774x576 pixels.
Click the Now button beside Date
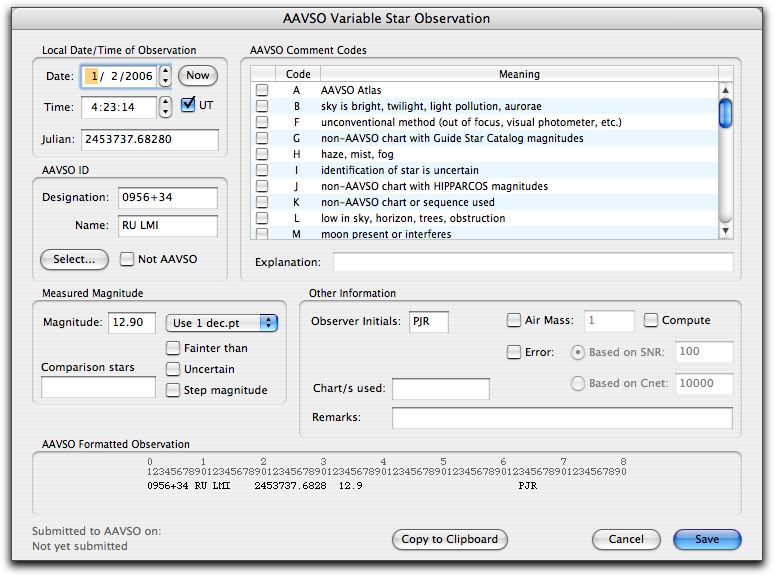point(198,76)
